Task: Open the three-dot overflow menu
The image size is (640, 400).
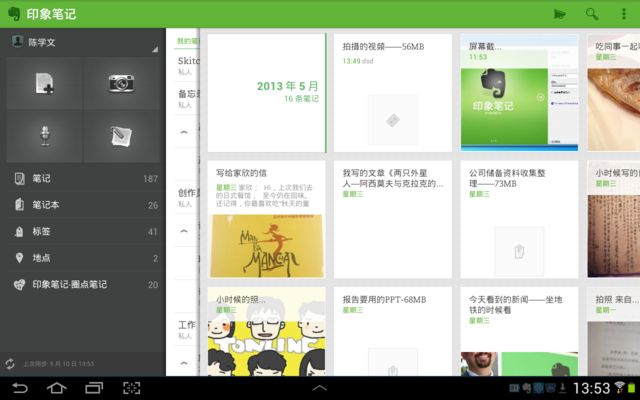Action: click(x=624, y=14)
